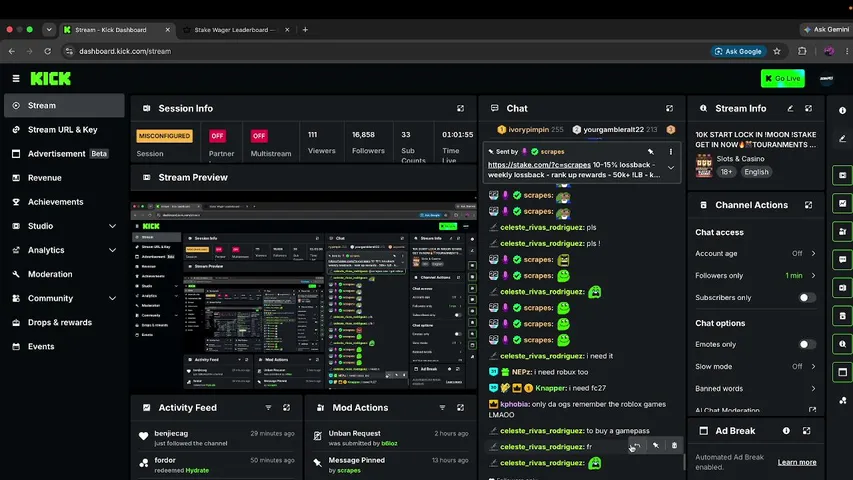The width and height of the screenshot is (853, 480).
Task: Open Stream URL & Key page
Action: 64,130
